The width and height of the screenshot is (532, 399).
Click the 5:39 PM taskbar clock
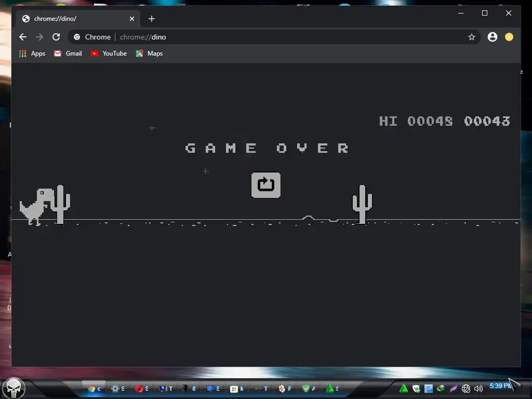click(x=501, y=386)
